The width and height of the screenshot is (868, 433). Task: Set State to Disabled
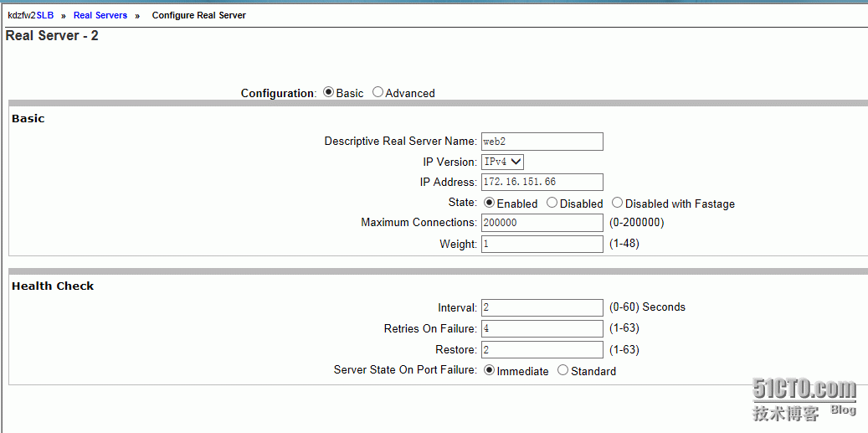pyautogui.click(x=552, y=203)
